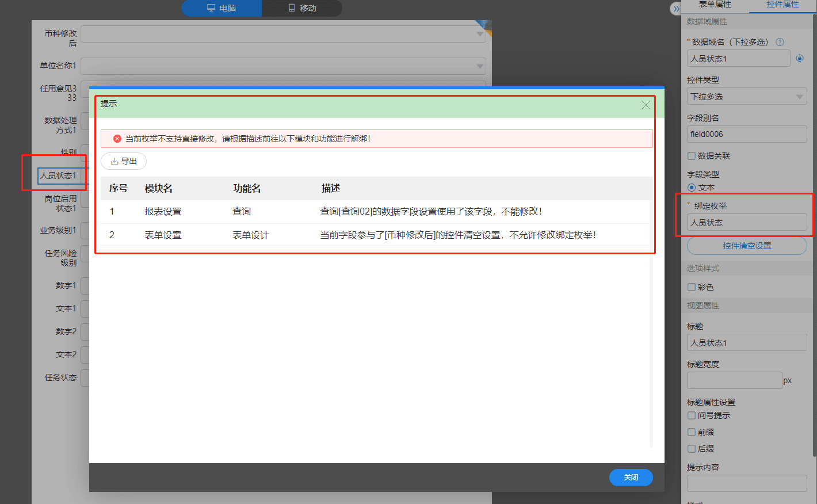Click the red error icon in the alert message
This screenshot has width=817, height=504.
117,139
